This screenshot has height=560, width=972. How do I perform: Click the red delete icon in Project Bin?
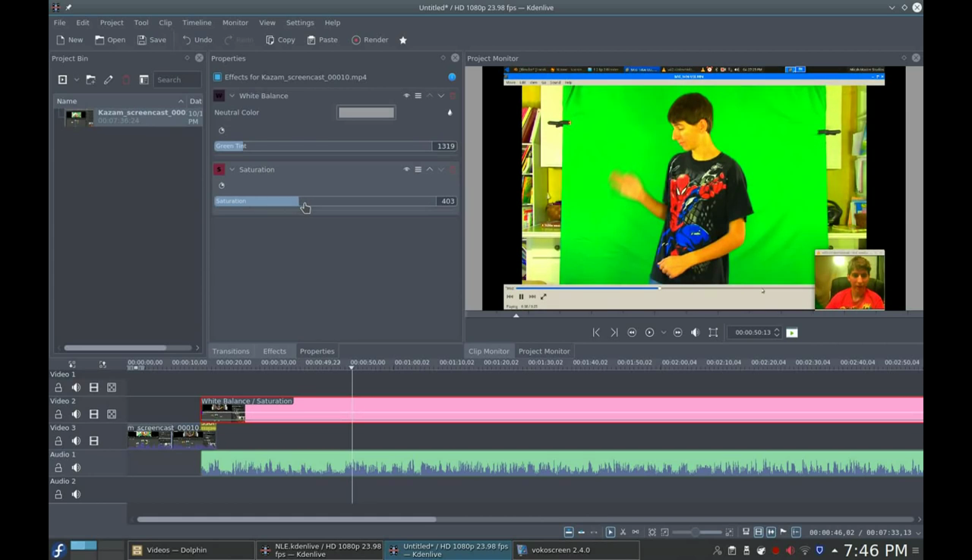(126, 80)
